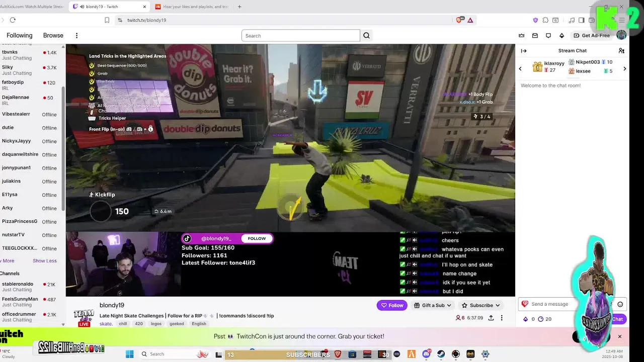Open PizzaPrincessG offline channel

coord(30,221)
